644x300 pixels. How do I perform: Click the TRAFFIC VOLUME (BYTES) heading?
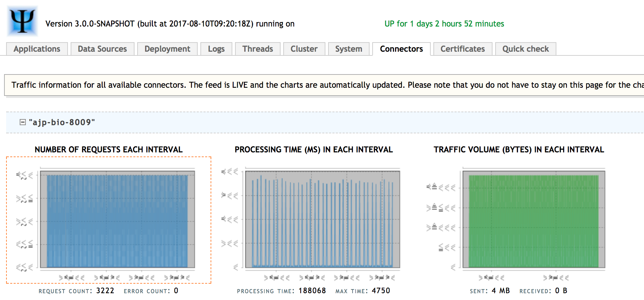click(x=519, y=150)
